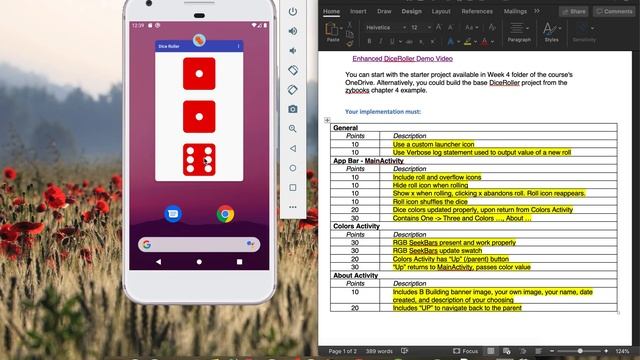The width and height of the screenshot is (640, 360).
Task: Toggle Superscript formatting in Word ribbon
Action: [433, 41]
